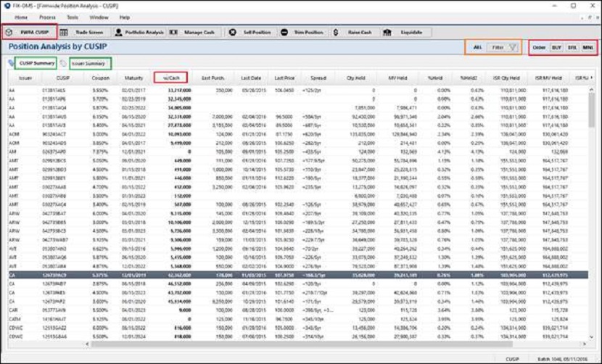Open the Process menu
Viewport: 602px width, 364px height.
47,17
